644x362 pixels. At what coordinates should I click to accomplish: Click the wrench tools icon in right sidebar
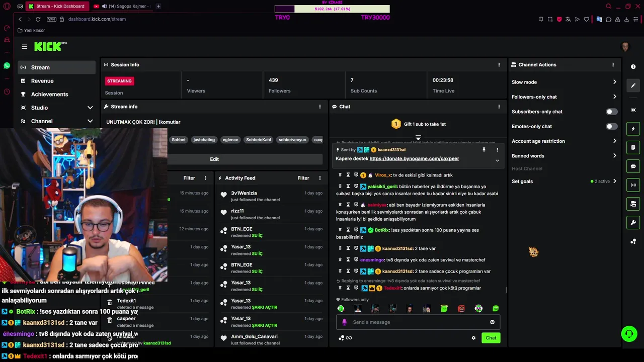coord(633,222)
